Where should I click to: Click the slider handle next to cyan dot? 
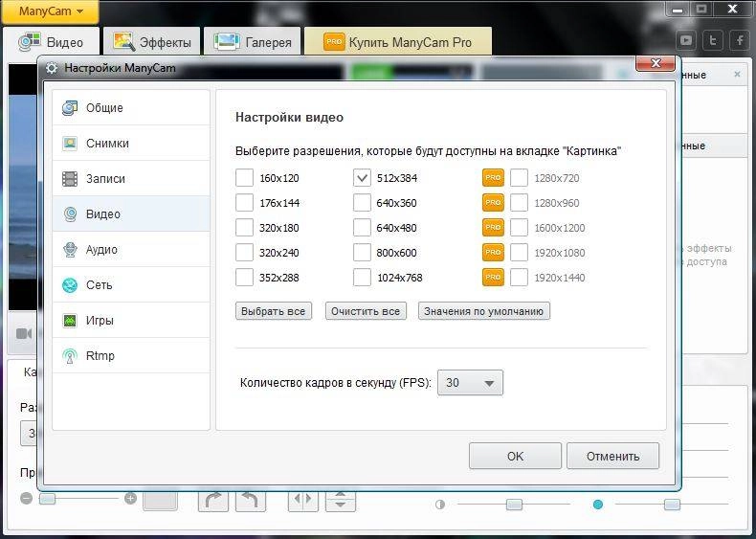672,505
